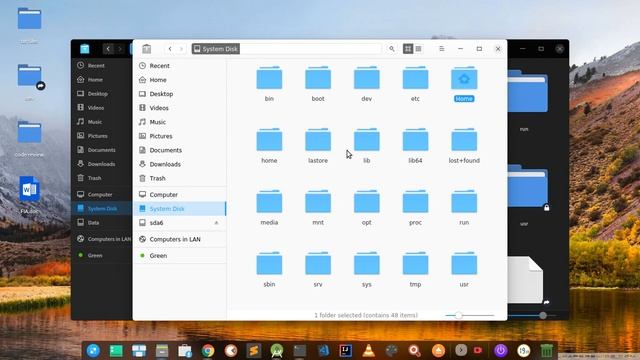Open Computer in light sidebar
This screenshot has height=360, width=640.
(180, 195)
